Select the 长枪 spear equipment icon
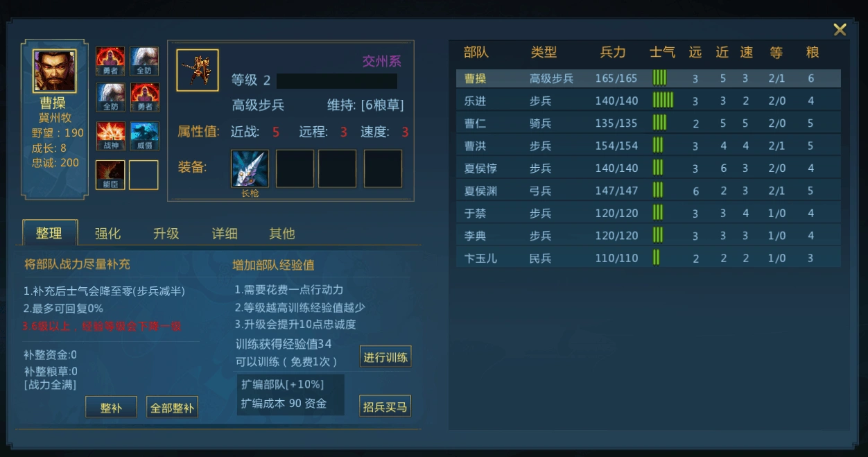 click(x=250, y=169)
